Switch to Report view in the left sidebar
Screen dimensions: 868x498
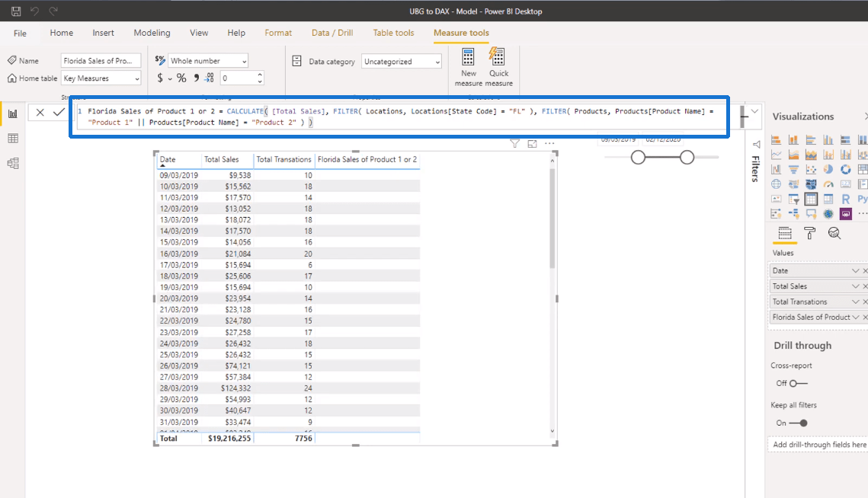click(13, 113)
